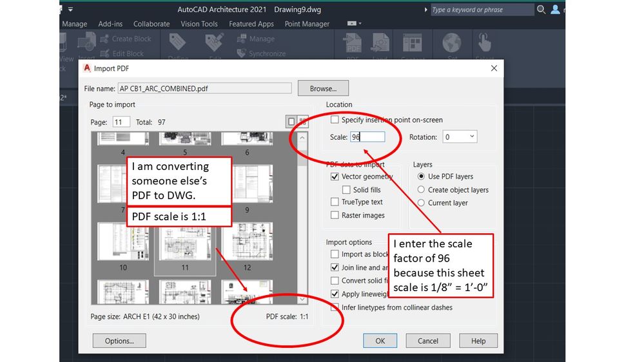Click the PDF Import icon in ribbon
This screenshot has height=362, width=644.
[353, 43]
